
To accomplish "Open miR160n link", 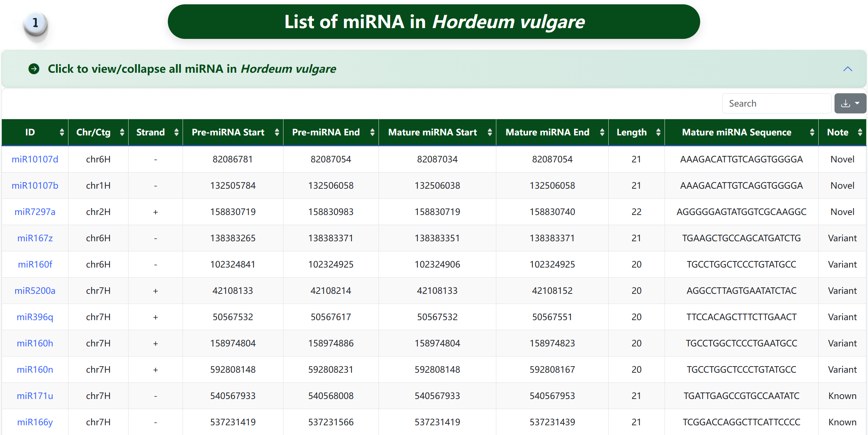I will pos(35,369).
